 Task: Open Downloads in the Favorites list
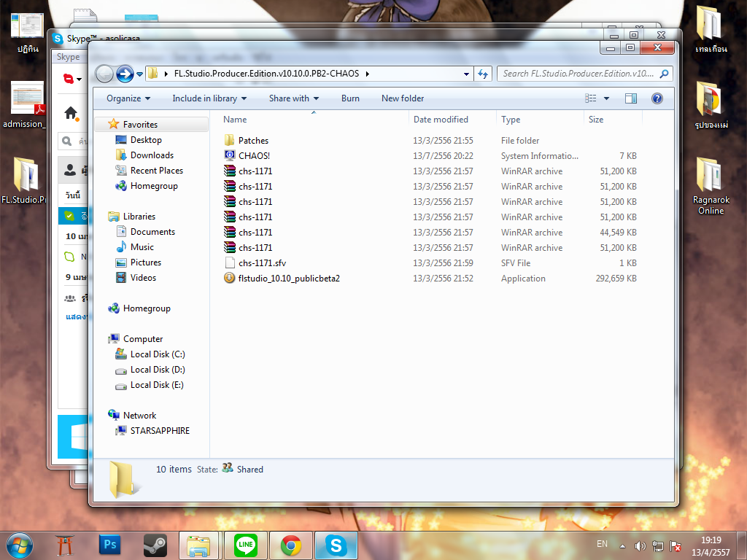tap(152, 155)
